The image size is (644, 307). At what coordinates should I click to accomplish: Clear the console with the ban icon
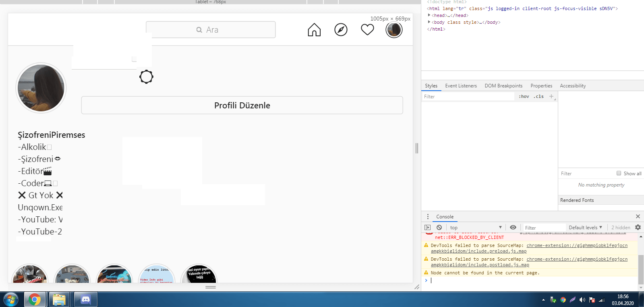[439, 228]
